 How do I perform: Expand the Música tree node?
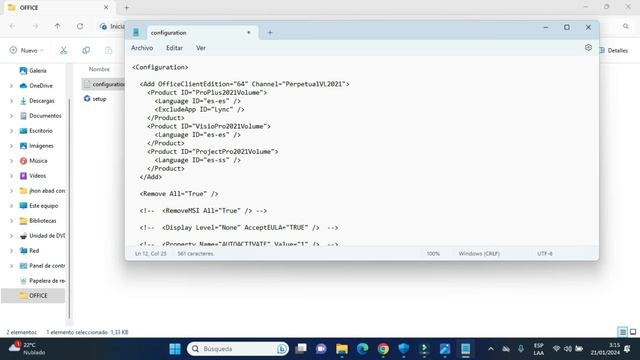(11, 161)
